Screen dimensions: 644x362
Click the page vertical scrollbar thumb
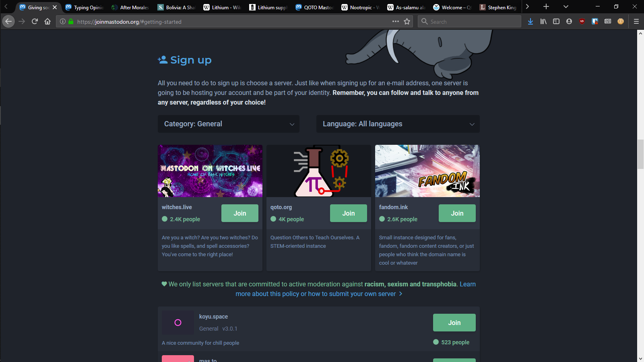(640, 154)
